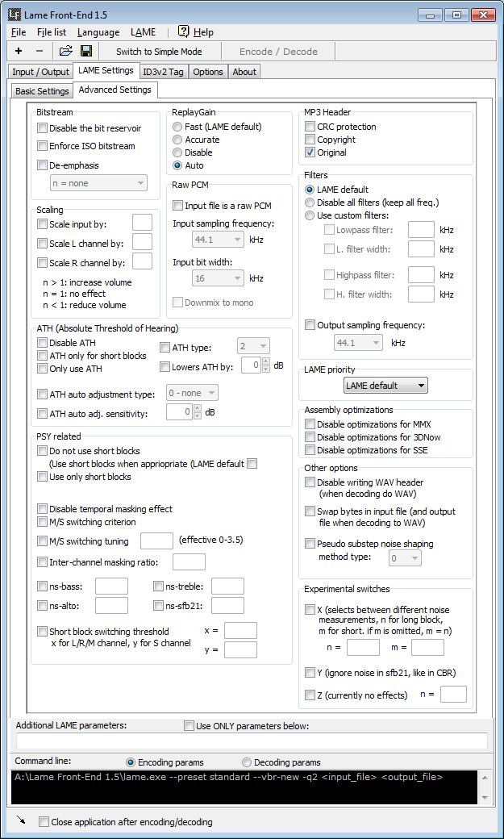Screen dimensions: 504x839
Task: Check Short block switching threshold
Action: [x=42, y=632]
